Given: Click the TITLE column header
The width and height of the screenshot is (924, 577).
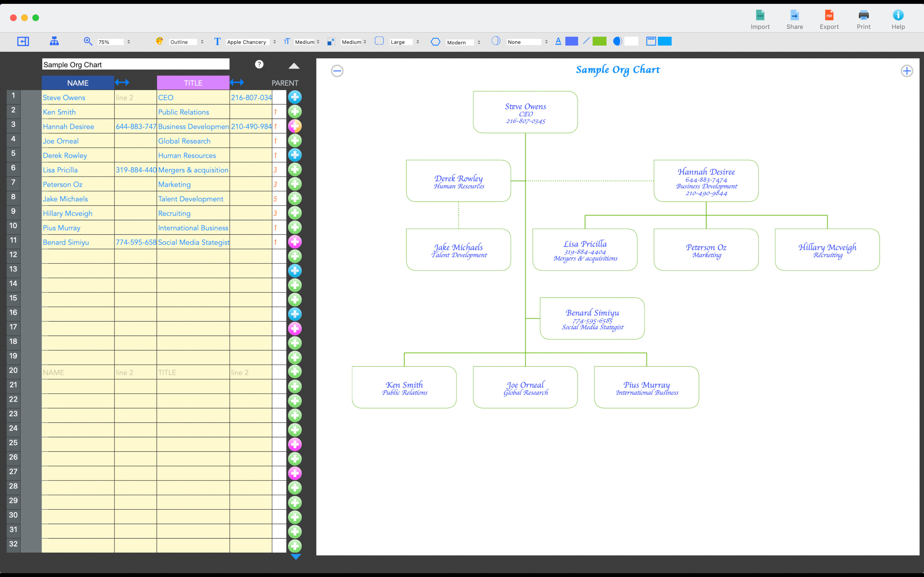Looking at the screenshot, I should tap(193, 83).
